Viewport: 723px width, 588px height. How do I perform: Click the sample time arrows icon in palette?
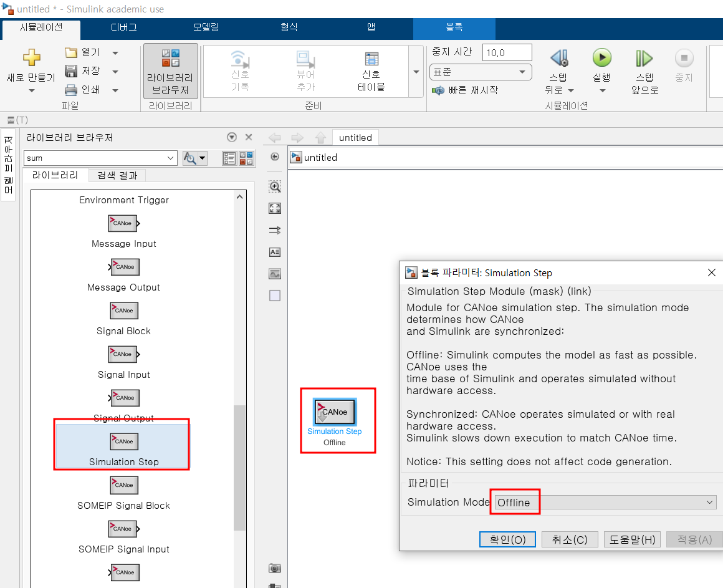[275, 230]
